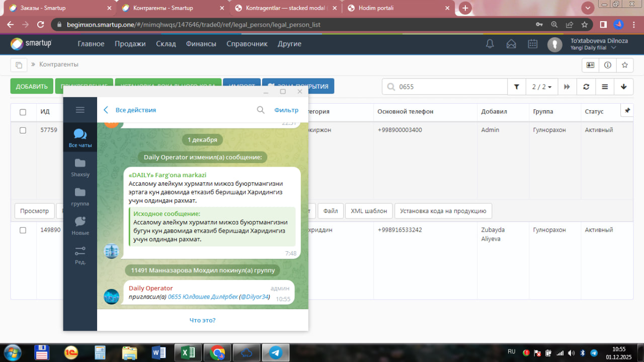This screenshot has height=362, width=644.
Task: Tick checkbox for row 149890
Action: point(23,230)
